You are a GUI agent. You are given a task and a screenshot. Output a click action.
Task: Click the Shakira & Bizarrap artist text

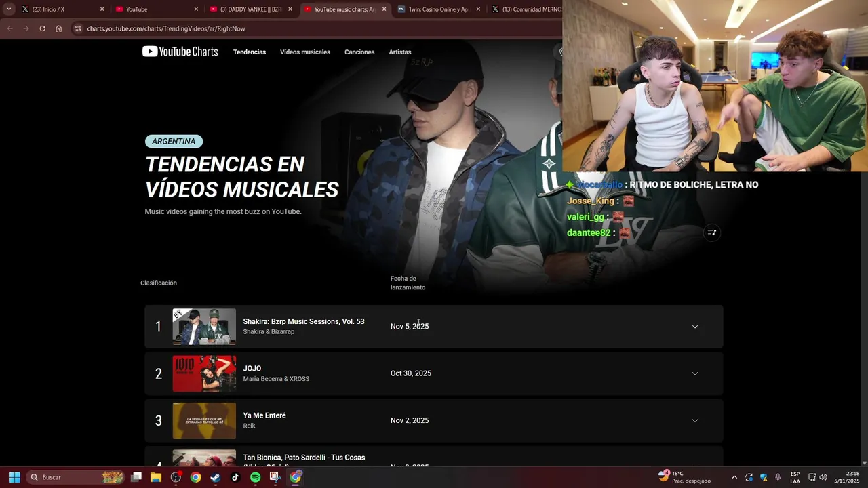pos(269,332)
